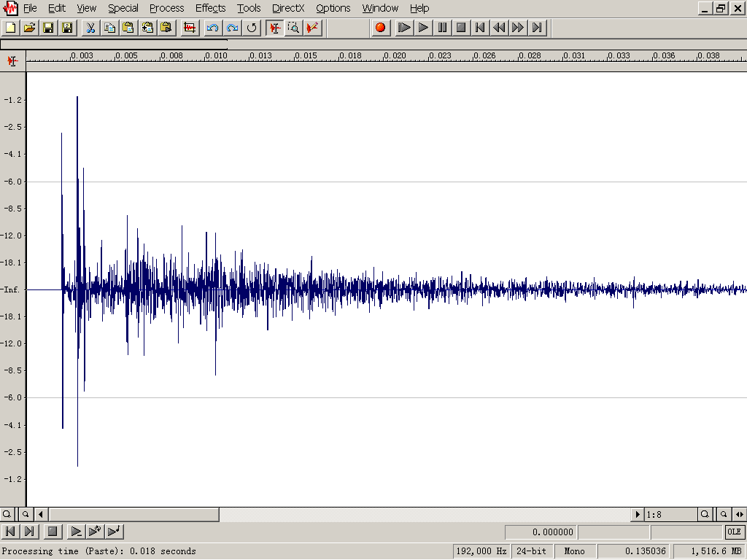Select the Pencil tool
This screenshot has height=560, width=747.
[312, 28]
